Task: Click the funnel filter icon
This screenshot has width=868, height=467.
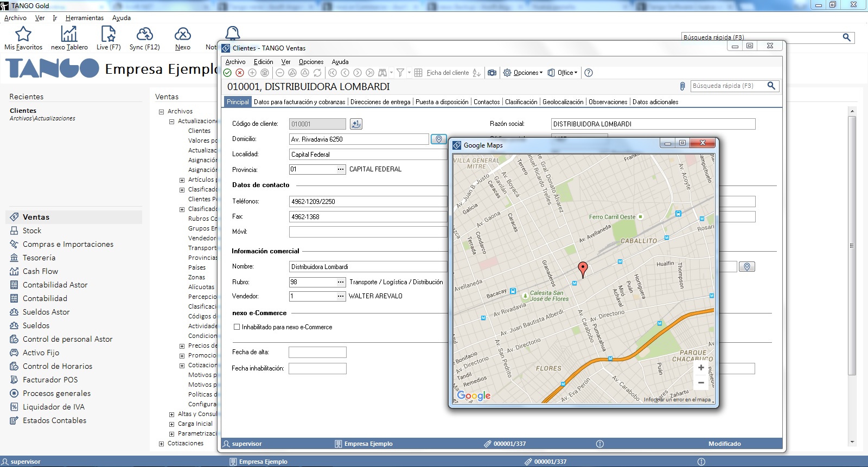Action: 400,73
